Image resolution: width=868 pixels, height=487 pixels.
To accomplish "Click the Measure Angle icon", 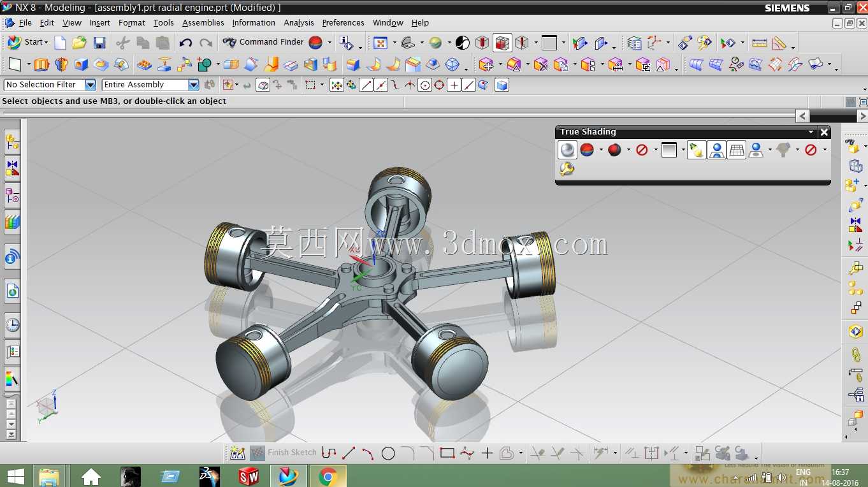I will (x=779, y=43).
